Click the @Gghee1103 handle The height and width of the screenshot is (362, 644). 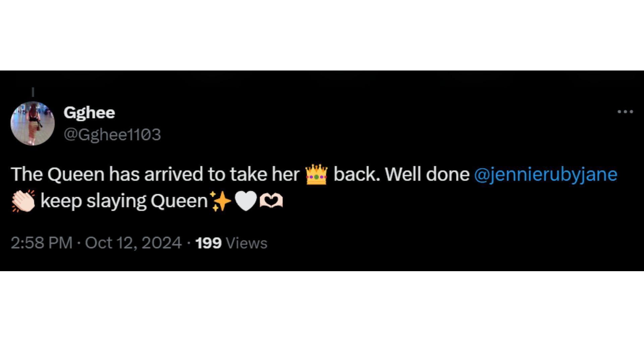[x=112, y=135]
